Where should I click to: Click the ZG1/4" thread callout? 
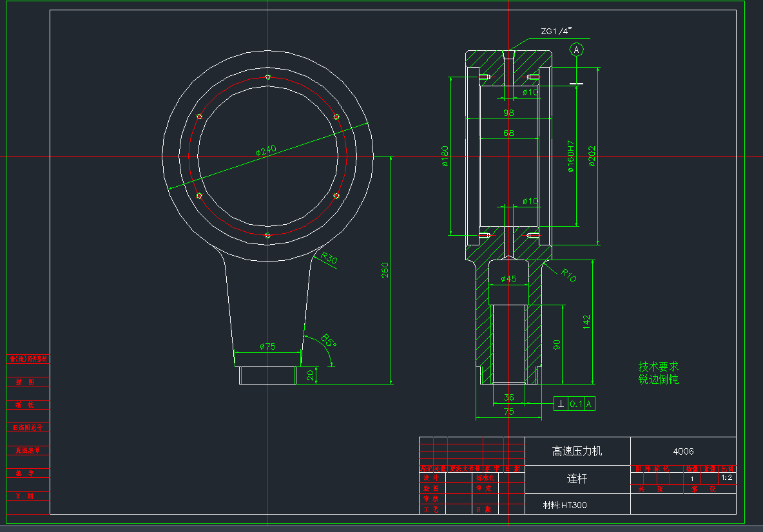556,30
